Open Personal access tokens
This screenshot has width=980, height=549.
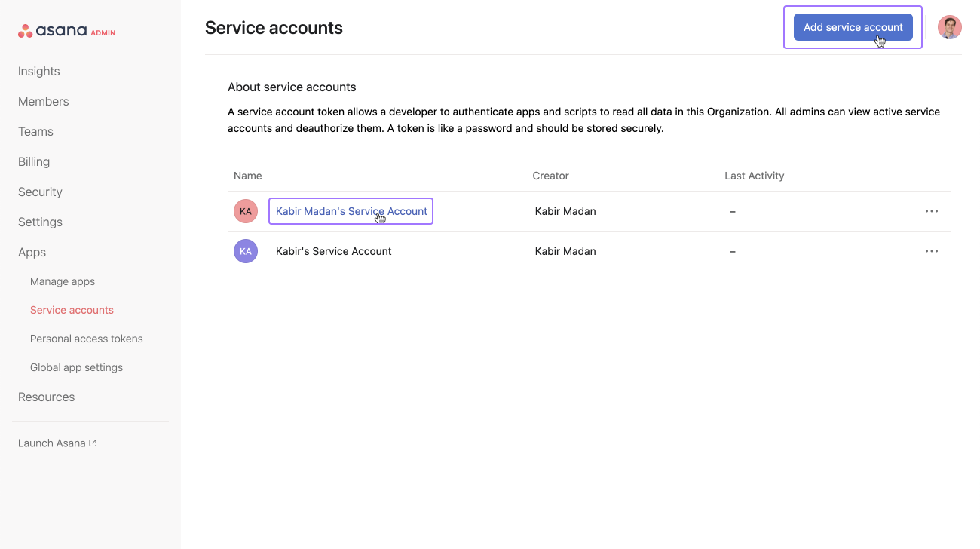[x=87, y=339]
